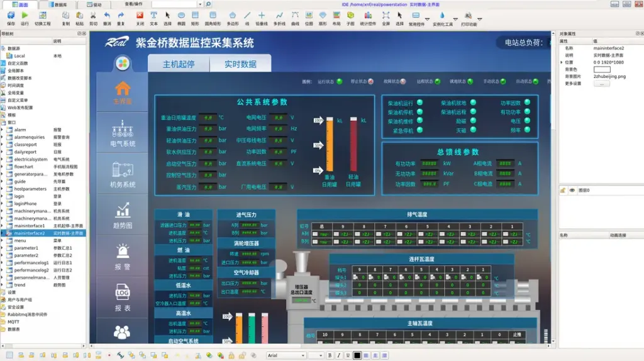Viewport: 644px width, 361px height.
Task: Expand the 位置 property row
Action: [x=562, y=62]
